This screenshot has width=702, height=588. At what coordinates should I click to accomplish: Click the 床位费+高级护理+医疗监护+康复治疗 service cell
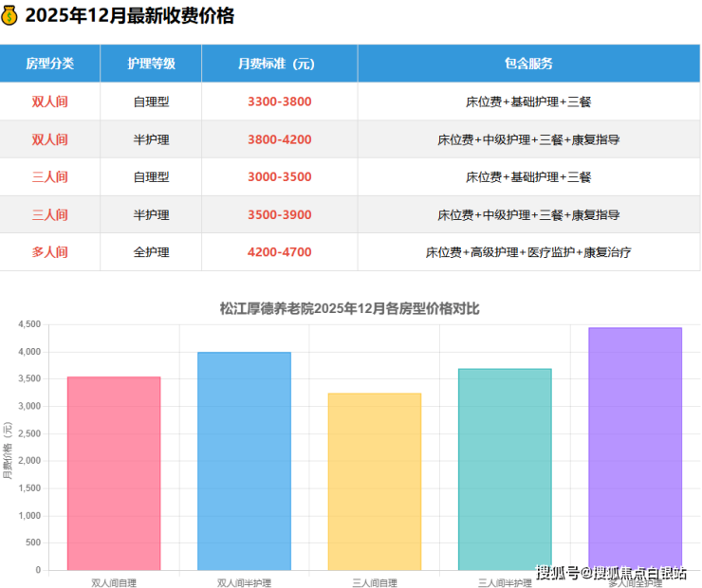click(528, 252)
